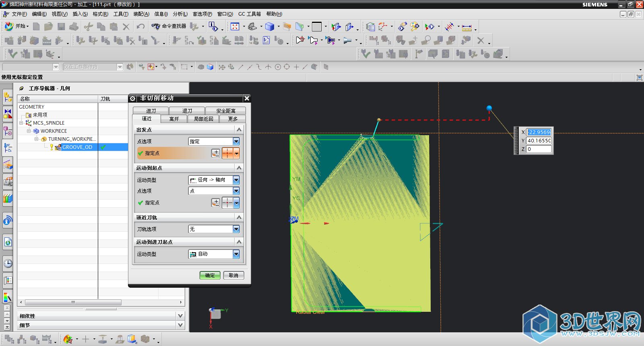This screenshot has height=346, width=644.
Task: Open 刀轨选项 dropdown showing 无
Action: (214, 229)
